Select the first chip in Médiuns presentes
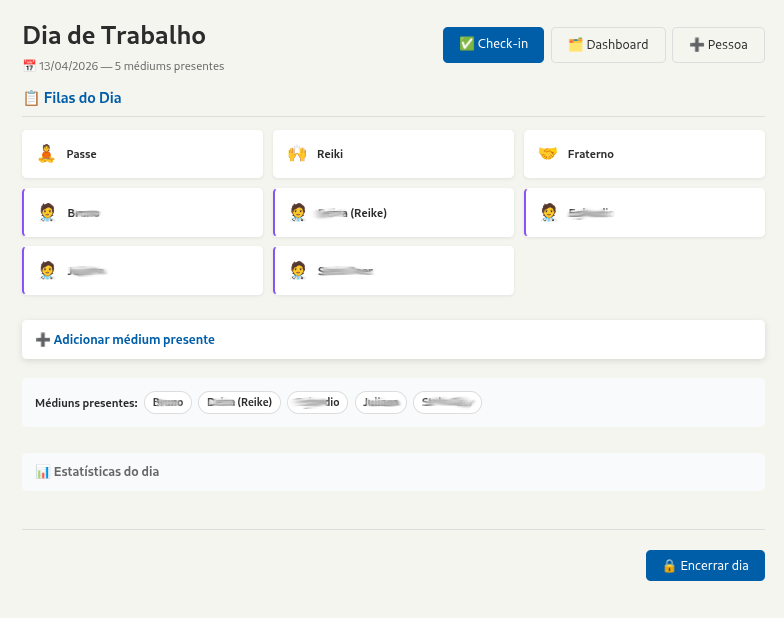The width and height of the screenshot is (784, 618). coord(168,402)
